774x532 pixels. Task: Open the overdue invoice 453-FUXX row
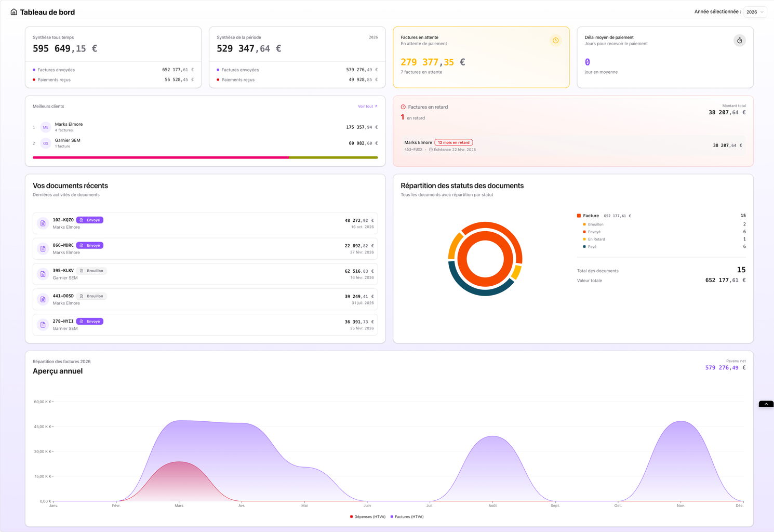(572, 145)
